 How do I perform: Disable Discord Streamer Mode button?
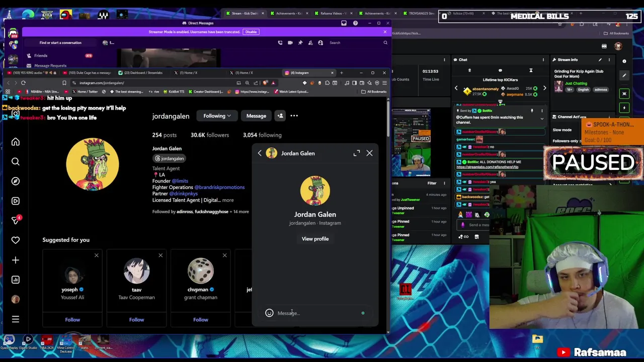[x=251, y=32]
